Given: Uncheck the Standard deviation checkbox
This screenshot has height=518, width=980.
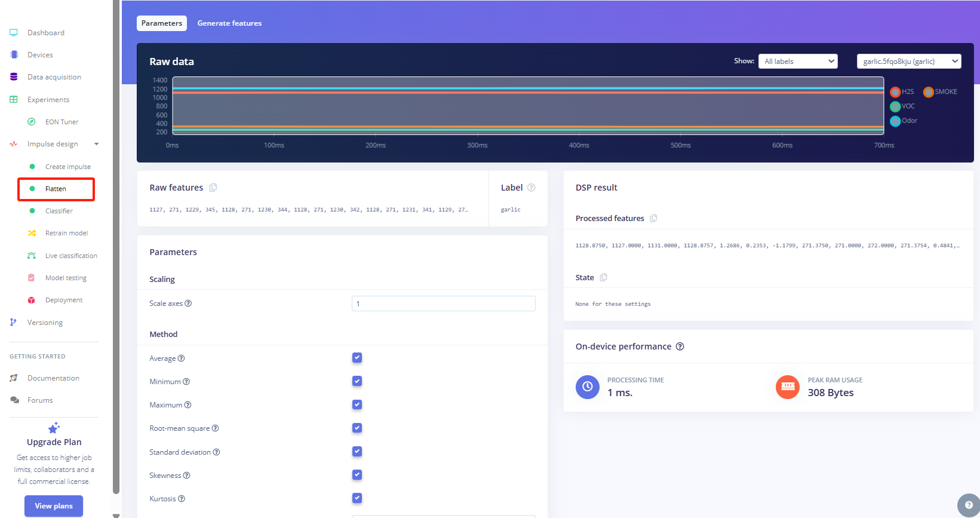Looking at the screenshot, I should pos(357,452).
